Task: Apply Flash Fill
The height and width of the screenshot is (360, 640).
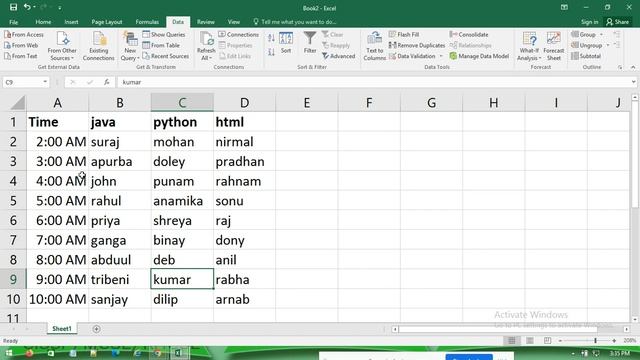Action: point(404,35)
